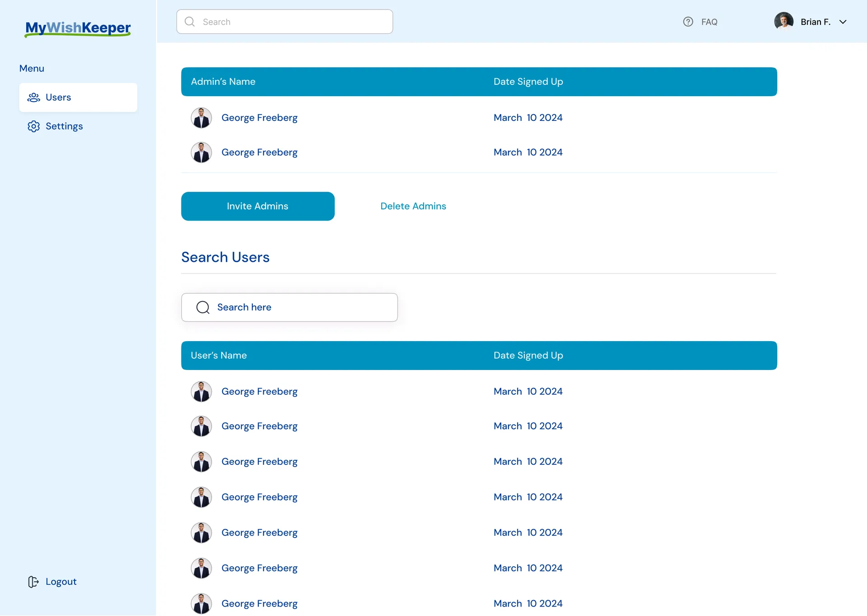Click the Settings gear icon in sidebar

coord(34,126)
